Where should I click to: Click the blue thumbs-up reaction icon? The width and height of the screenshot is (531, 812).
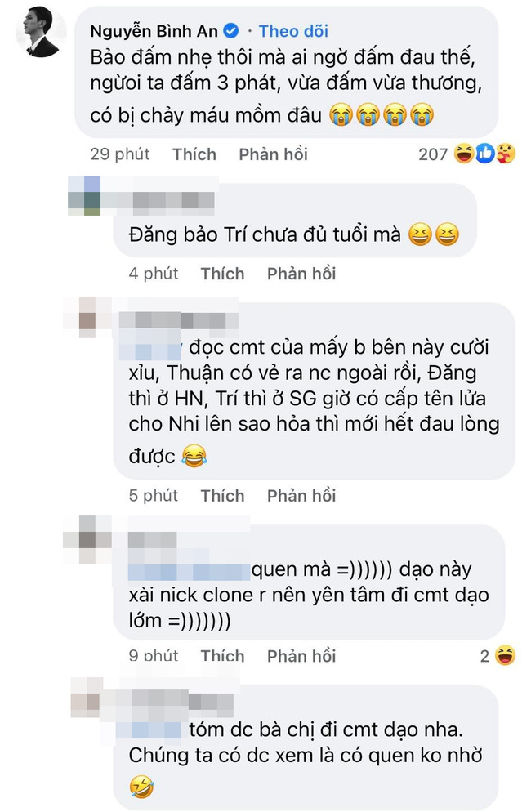484,154
